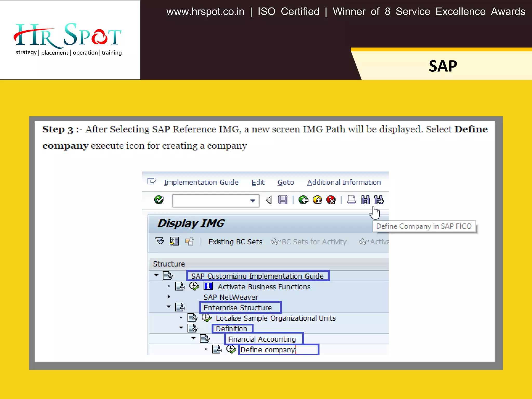Click the Save diskette icon
Screen dimensions: 532x399
tap(283, 200)
